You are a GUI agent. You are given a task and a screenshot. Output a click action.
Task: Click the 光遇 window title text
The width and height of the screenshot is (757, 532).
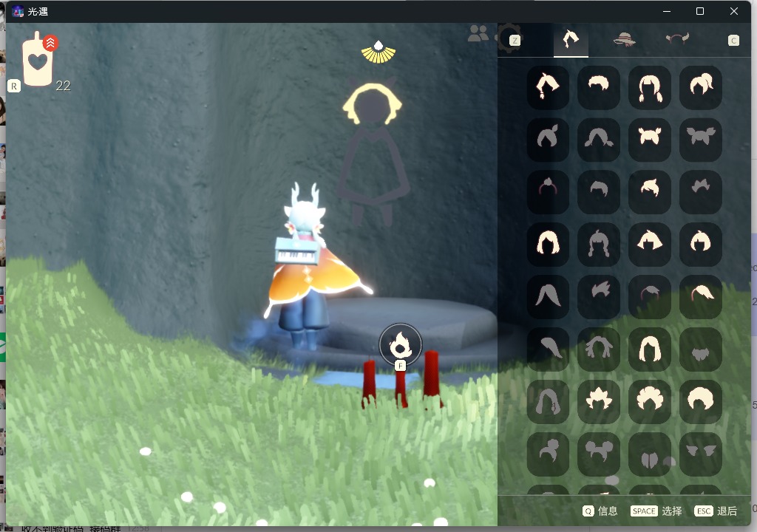38,12
